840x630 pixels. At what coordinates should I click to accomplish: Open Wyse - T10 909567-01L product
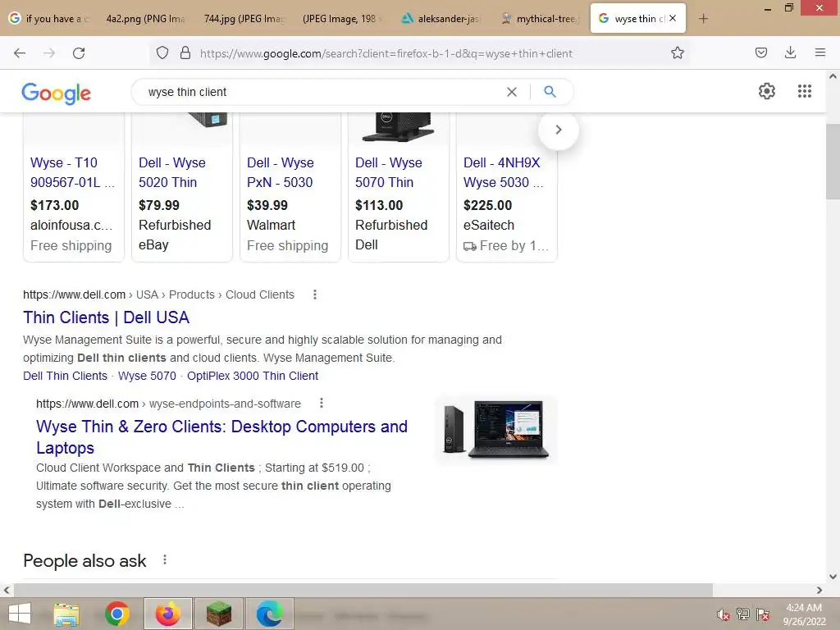[72, 172]
